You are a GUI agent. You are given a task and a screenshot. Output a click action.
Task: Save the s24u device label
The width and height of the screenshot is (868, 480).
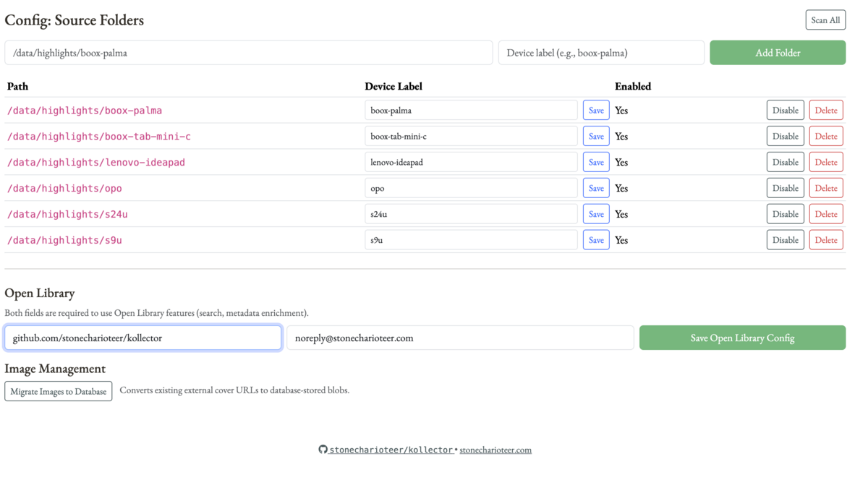point(595,213)
